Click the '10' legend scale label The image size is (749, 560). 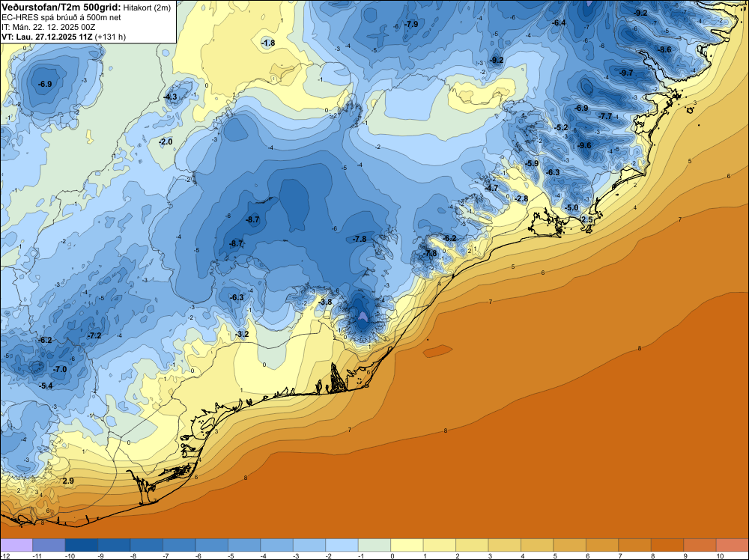(721, 556)
